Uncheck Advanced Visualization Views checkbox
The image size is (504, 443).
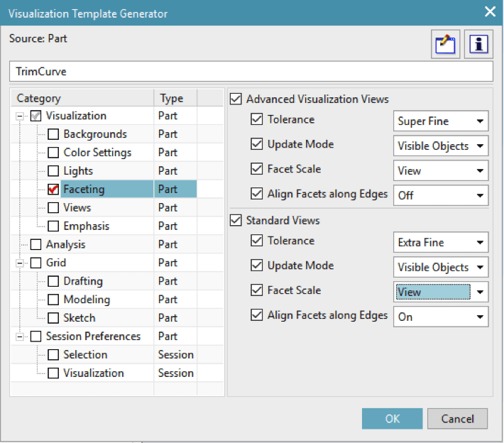click(236, 99)
